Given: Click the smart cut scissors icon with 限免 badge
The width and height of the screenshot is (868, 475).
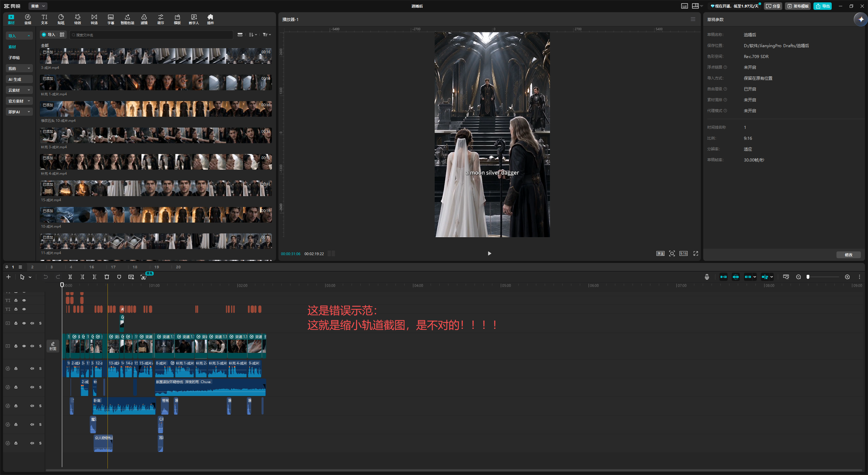Looking at the screenshot, I should pyautogui.click(x=143, y=277).
